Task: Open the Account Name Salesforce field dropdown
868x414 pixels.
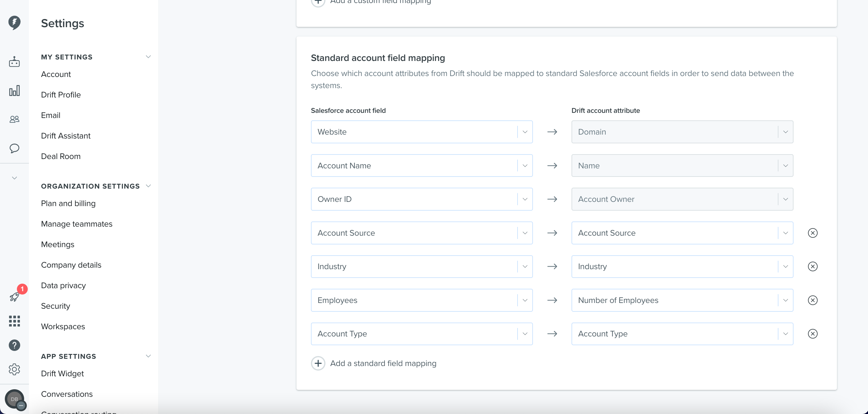Action: tap(422, 166)
